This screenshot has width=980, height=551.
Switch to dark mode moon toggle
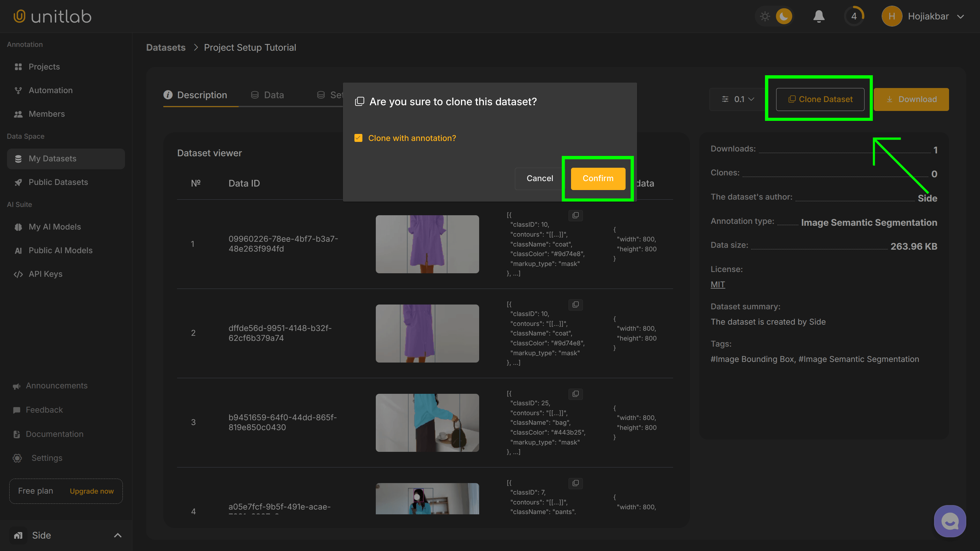784,16
